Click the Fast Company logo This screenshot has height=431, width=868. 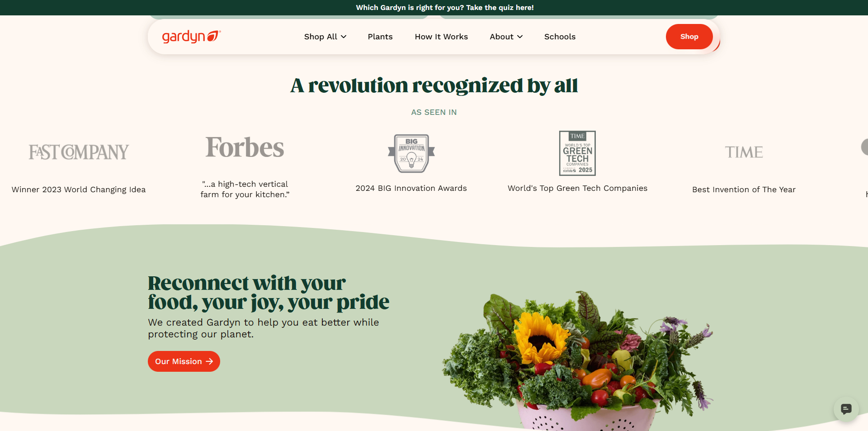[x=79, y=152]
